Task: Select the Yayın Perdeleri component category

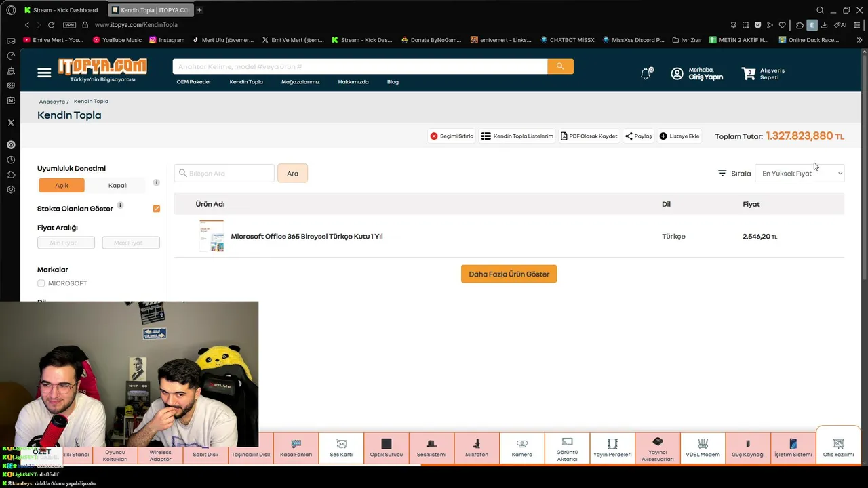Action: [x=612, y=448]
